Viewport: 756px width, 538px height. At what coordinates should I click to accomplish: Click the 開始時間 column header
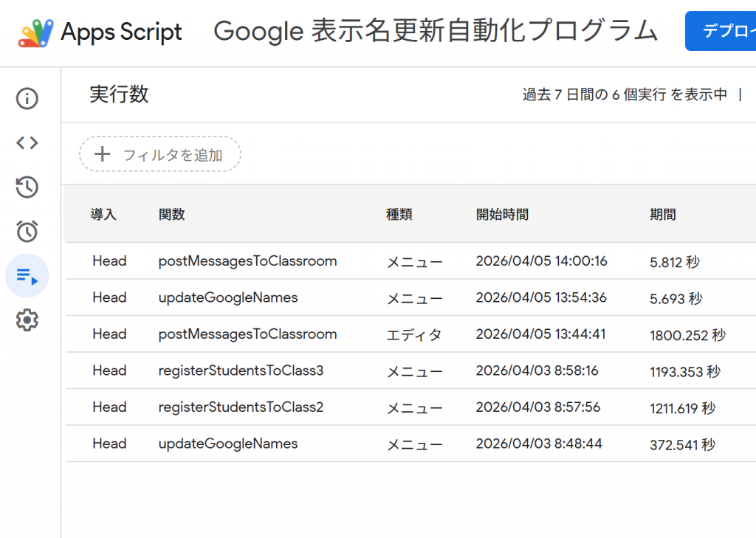[x=502, y=215]
